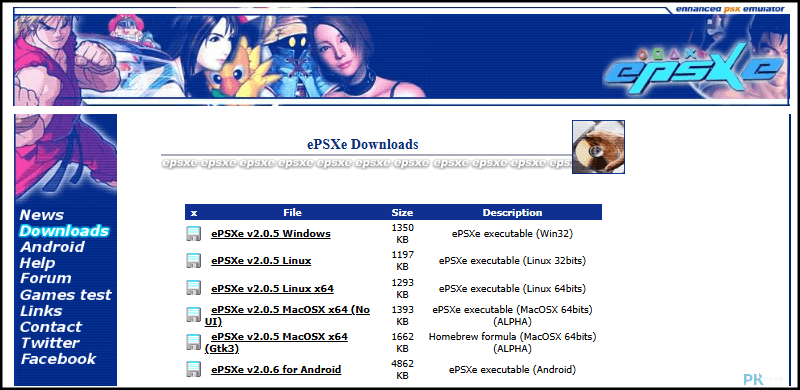Click the 1197 KB size cell
Image resolution: width=800 pixels, height=390 pixels.
pyautogui.click(x=402, y=261)
